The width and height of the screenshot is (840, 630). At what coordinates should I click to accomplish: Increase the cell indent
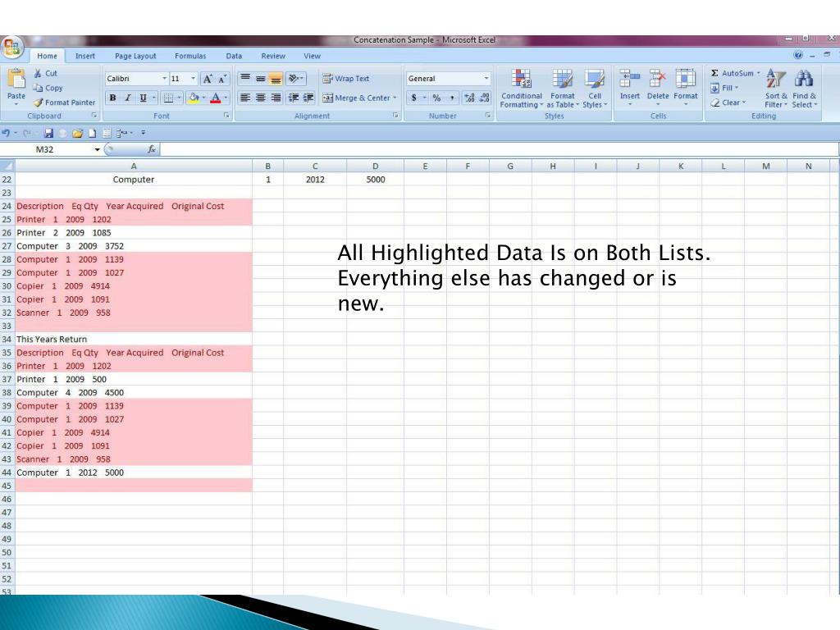(x=308, y=98)
